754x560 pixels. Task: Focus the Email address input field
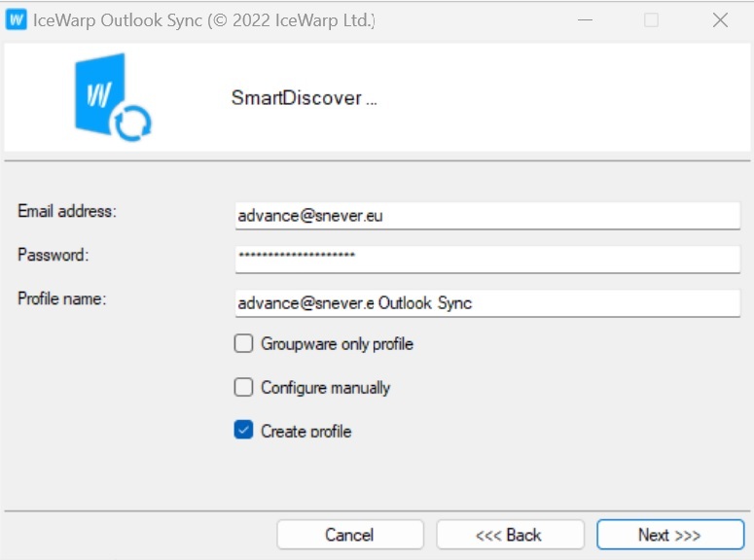pyautogui.click(x=487, y=216)
